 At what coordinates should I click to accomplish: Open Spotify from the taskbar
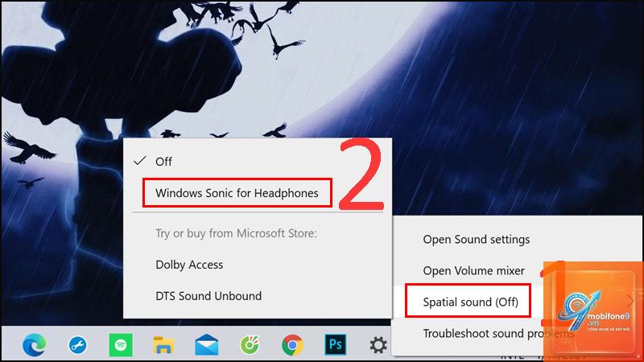coord(121,345)
